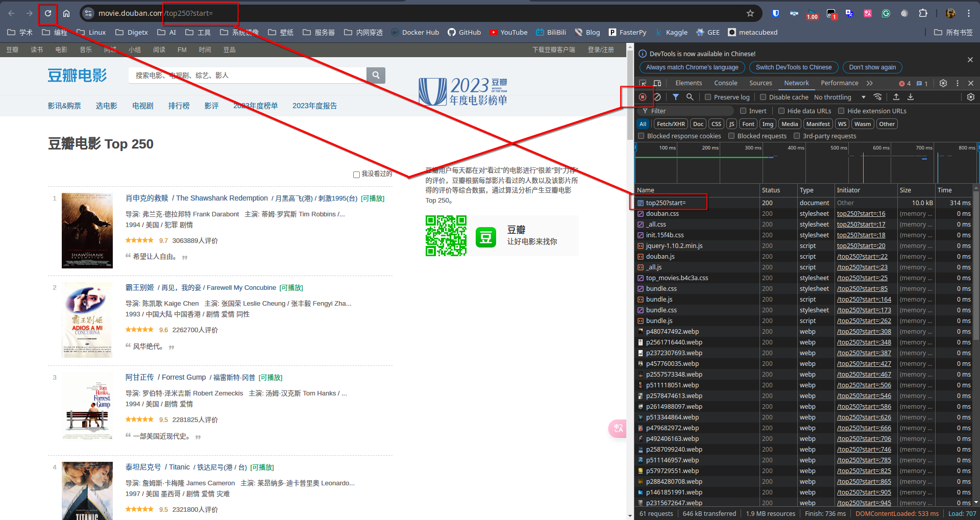Go to the browser home page
The image size is (980, 520).
point(66,13)
